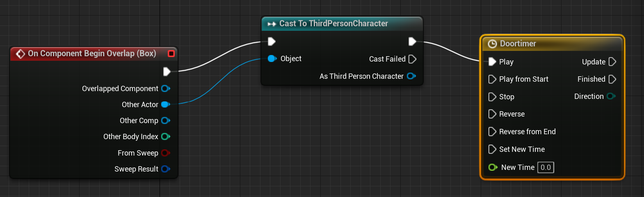The height and width of the screenshot is (197, 644).
Task: Click the Object input pin
Action: [272, 59]
